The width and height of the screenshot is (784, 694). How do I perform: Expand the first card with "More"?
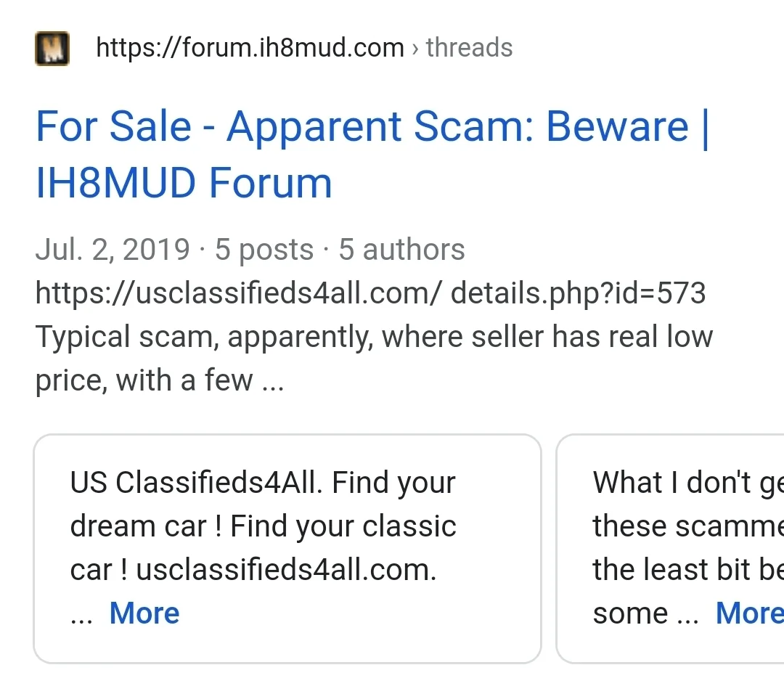point(144,613)
